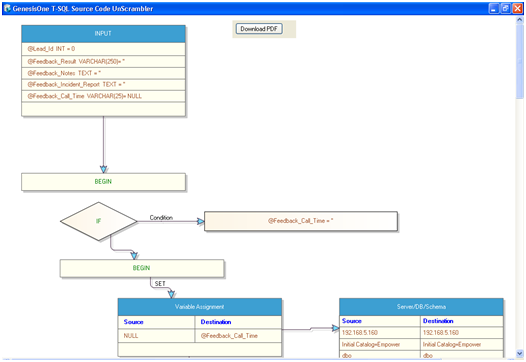This screenshot has width=526, height=362.
Task: Maximize the UnScrambler window
Action: point(506,9)
